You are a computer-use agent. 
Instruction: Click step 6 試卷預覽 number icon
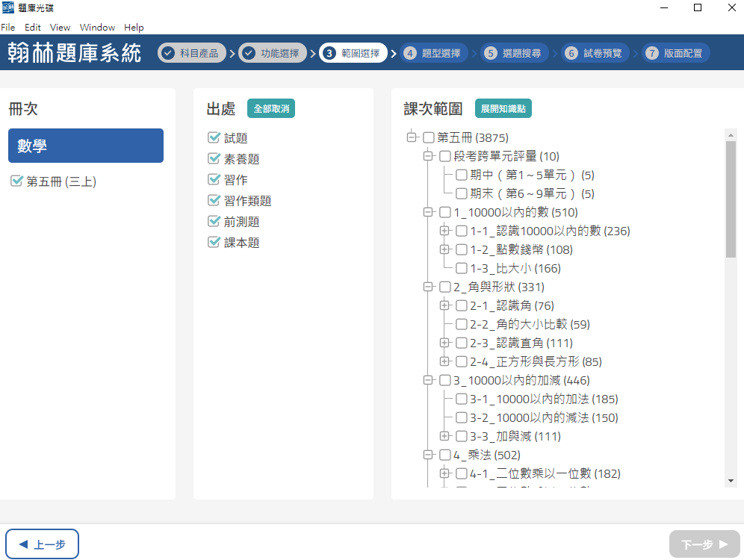(571, 53)
